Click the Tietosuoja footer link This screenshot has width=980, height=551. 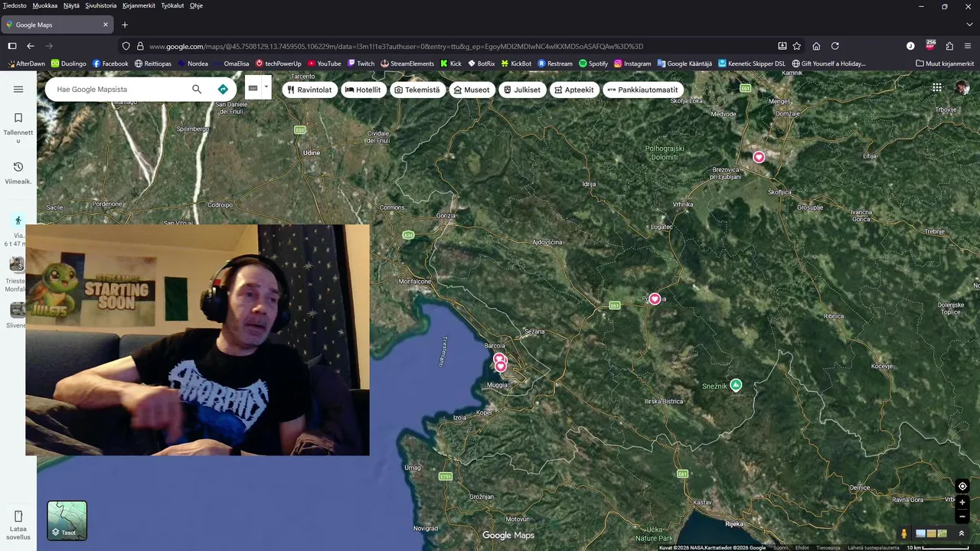click(828, 547)
